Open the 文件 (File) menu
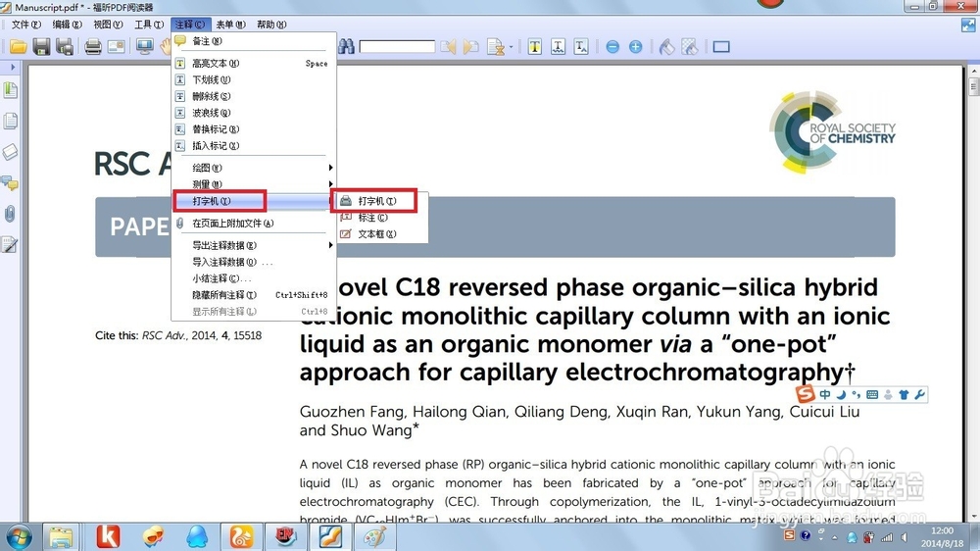 25,25
